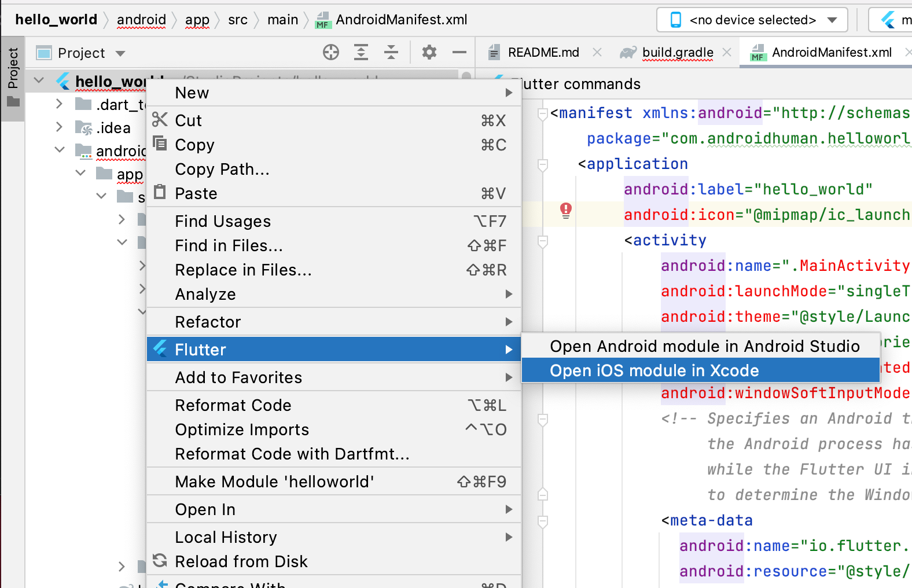Open the Local History submenu
Image resolution: width=912 pixels, height=588 pixels.
pos(334,537)
